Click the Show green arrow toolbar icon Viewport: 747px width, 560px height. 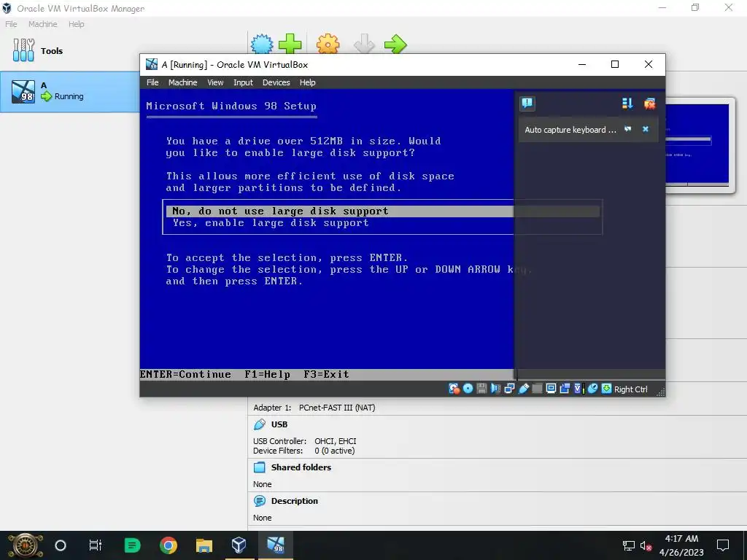click(x=395, y=44)
